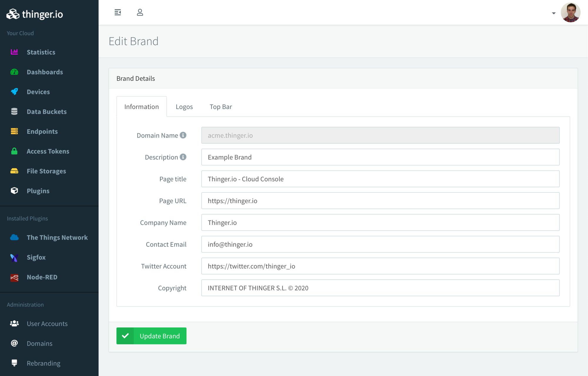Open Rebranding brush icon
588x376 pixels.
14,363
